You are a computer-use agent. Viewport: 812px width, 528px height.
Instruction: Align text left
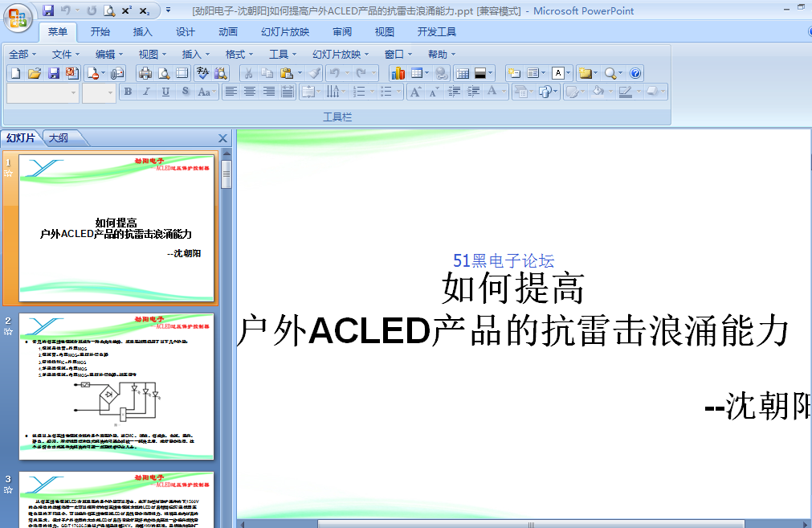coord(231,92)
